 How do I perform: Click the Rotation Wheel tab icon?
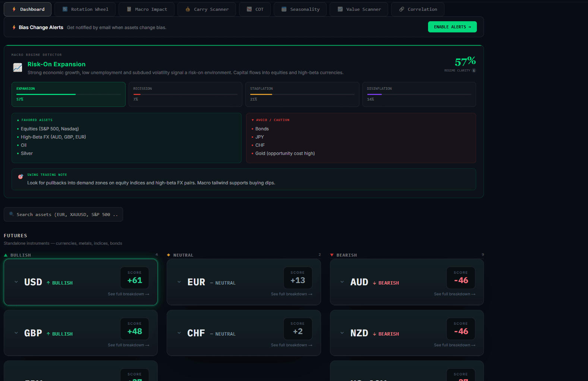click(65, 9)
